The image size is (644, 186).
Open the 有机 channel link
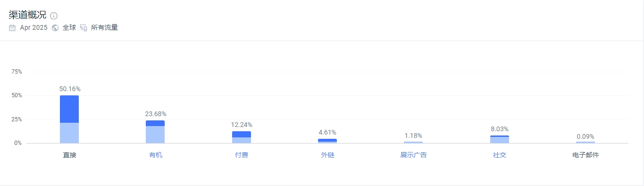point(155,155)
